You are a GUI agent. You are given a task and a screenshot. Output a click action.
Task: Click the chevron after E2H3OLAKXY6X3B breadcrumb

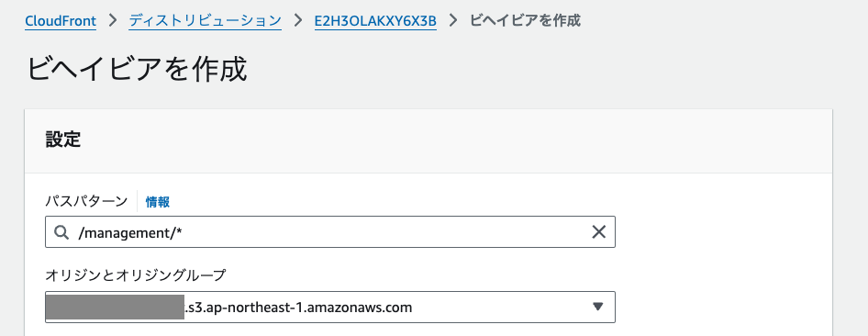coord(453,21)
